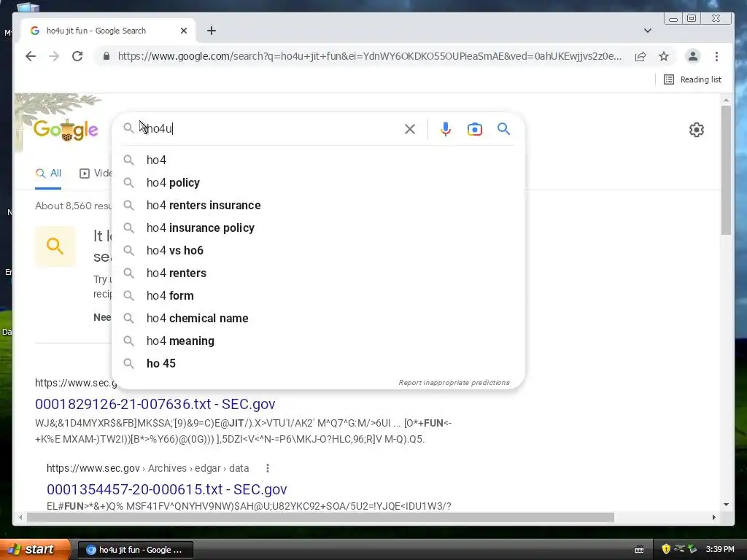Click the scroll down arrow of the page

pos(726,505)
